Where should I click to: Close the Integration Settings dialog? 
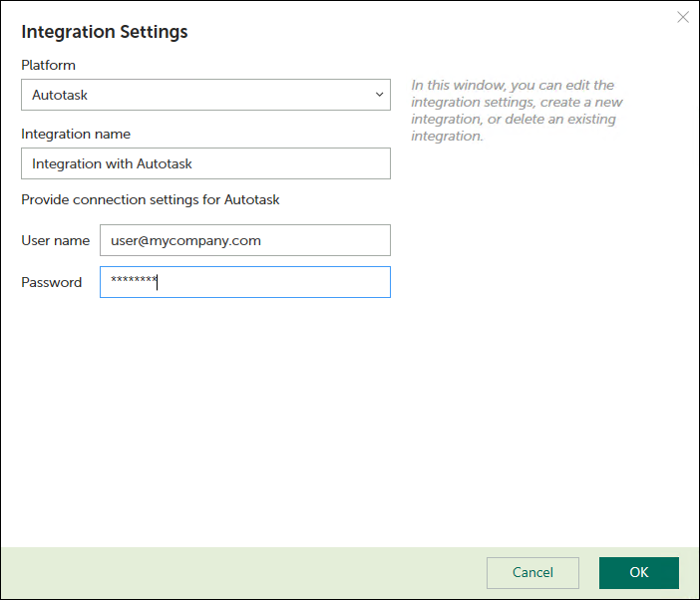[683, 17]
